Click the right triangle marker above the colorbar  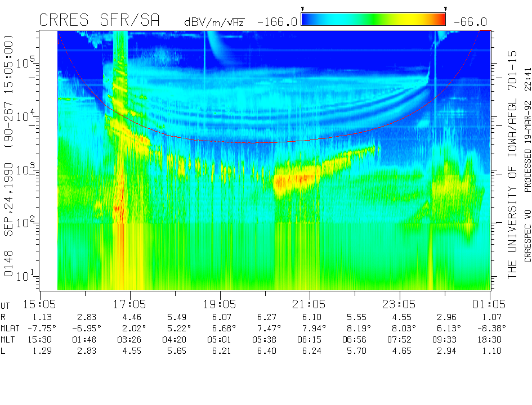[445, 8]
